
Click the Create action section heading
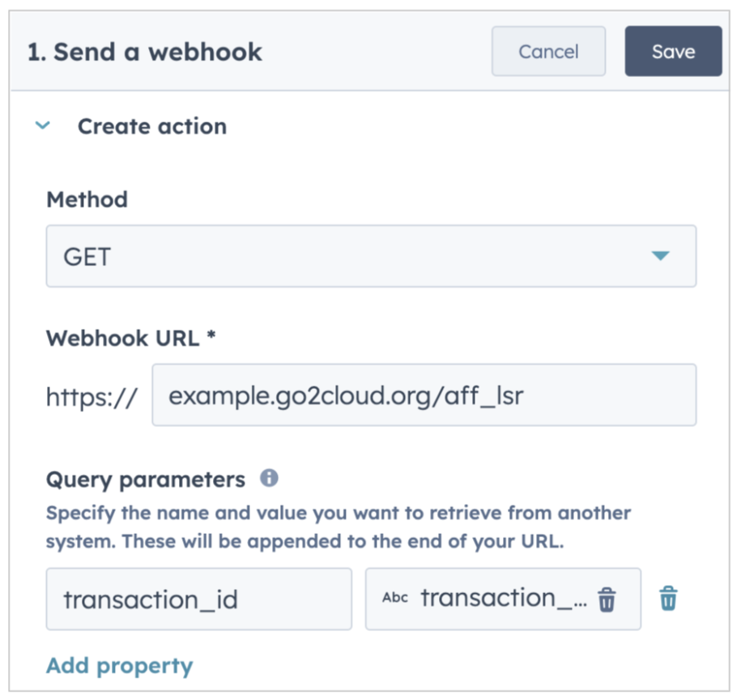pos(152,126)
